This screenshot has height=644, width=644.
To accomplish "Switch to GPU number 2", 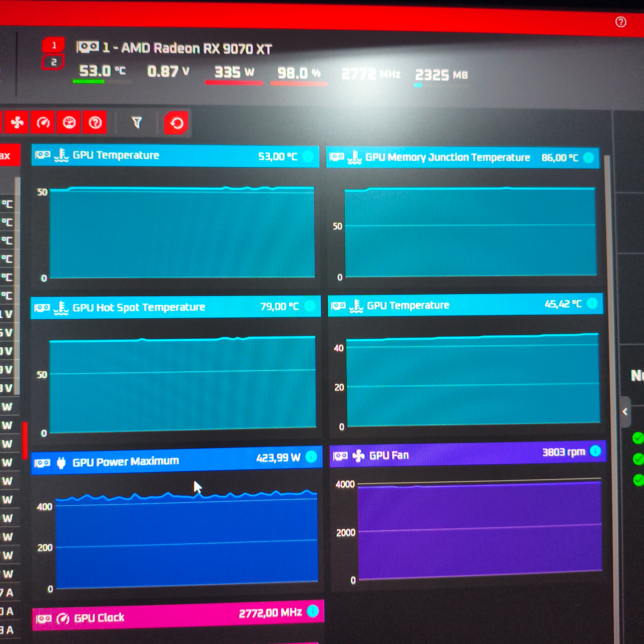I will pos(53,62).
